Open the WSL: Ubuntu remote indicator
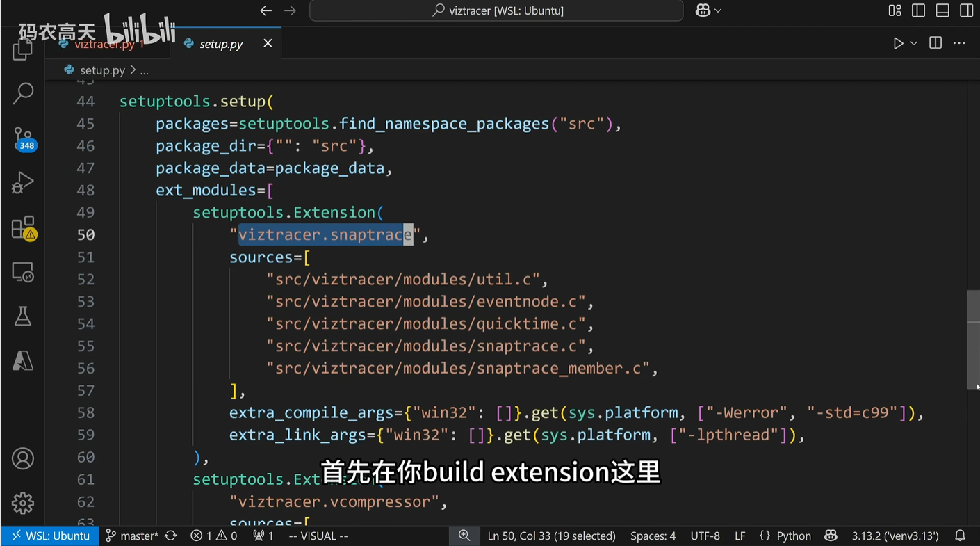The image size is (980, 546). coord(49,536)
